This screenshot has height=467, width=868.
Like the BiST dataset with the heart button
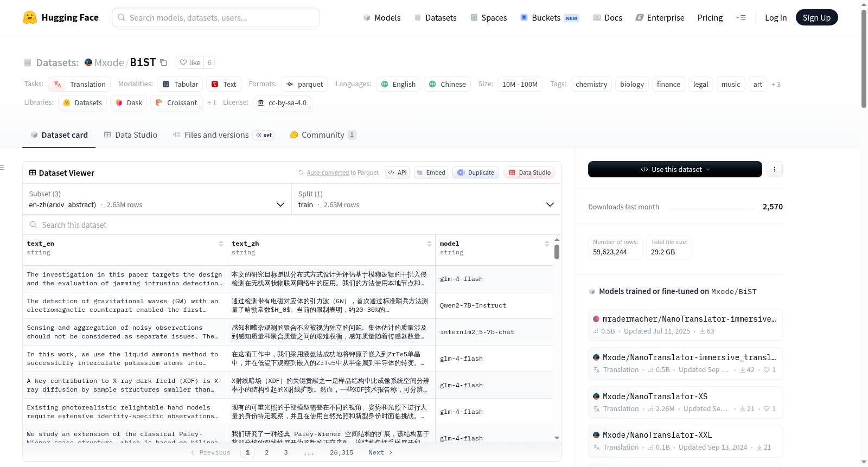(190, 62)
